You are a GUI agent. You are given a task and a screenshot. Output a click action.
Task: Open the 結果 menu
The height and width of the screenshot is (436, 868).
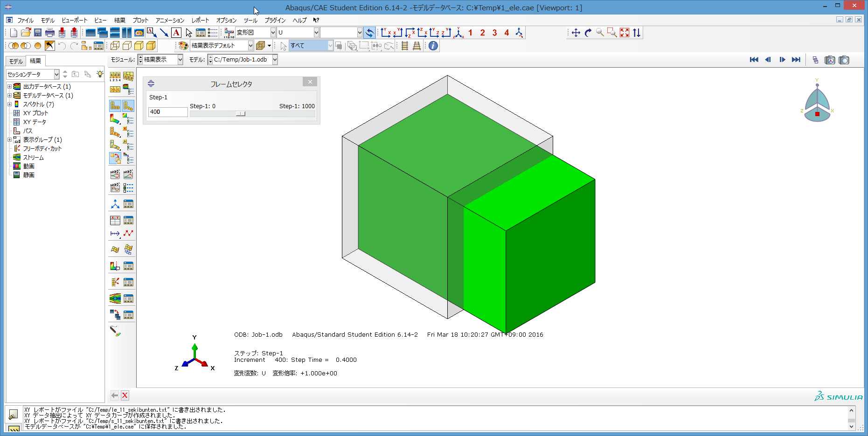(120, 20)
